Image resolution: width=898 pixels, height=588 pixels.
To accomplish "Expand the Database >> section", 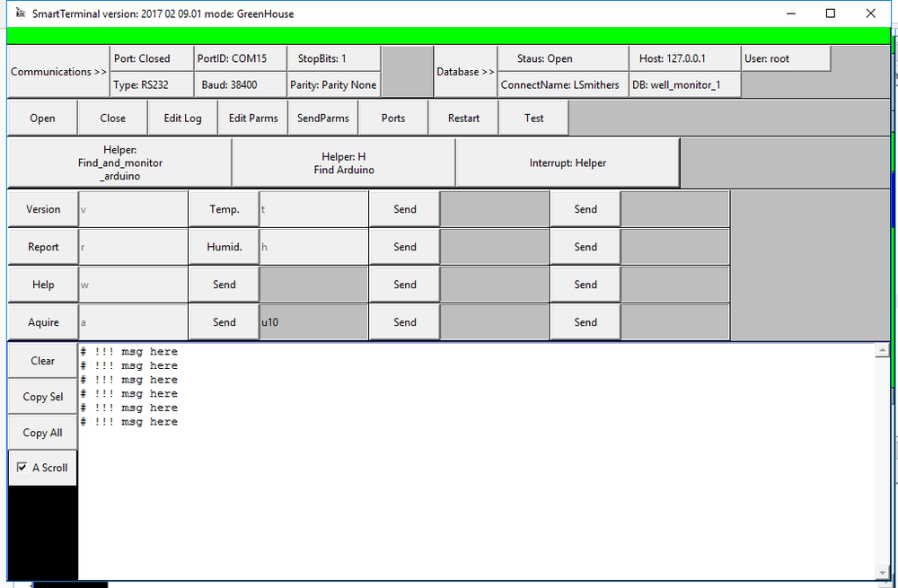I will (x=464, y=71).
